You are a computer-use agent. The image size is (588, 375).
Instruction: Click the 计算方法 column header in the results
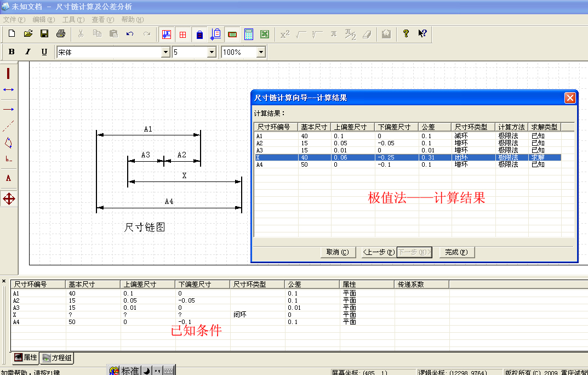pyautogui.click(x=511, y=127)
